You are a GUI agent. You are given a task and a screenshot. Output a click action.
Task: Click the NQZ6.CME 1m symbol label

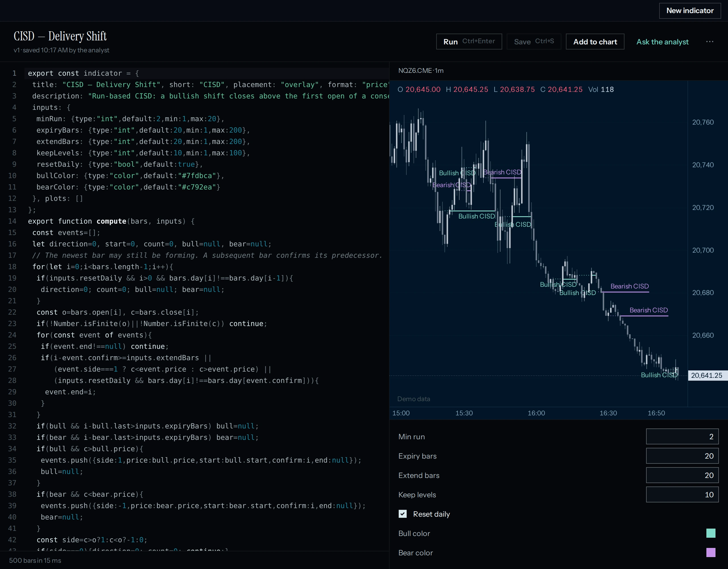click(x=421, y=70)
